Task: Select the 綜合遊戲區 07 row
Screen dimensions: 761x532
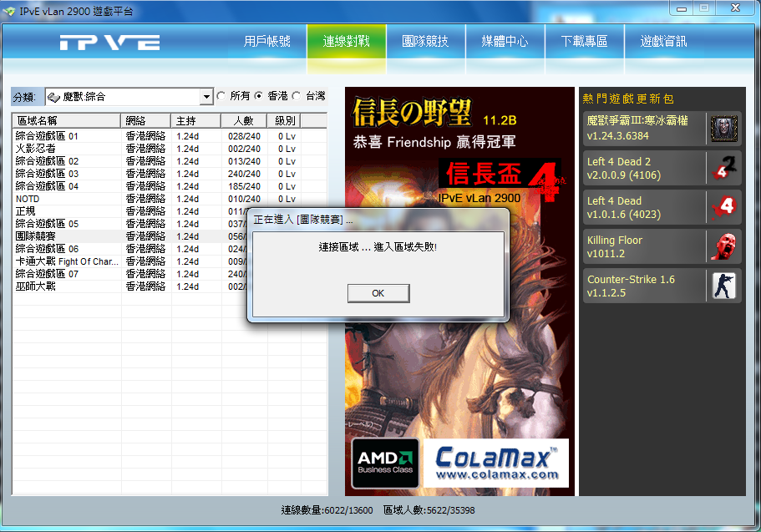Action: (x=130, y=274)
